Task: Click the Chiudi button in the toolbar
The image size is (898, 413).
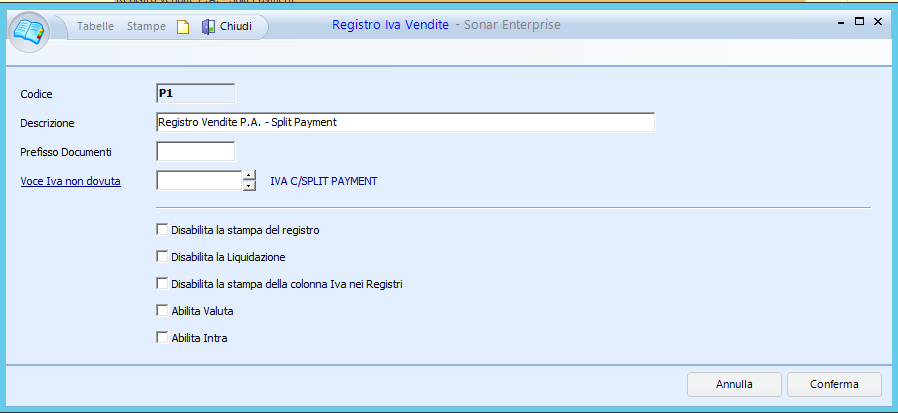Action: pos(227,26)
